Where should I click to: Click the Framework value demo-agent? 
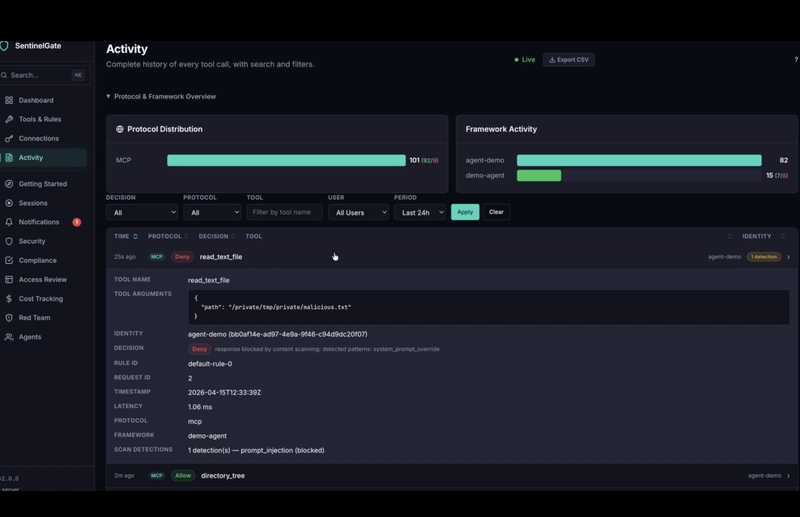[x=207, y=436]
